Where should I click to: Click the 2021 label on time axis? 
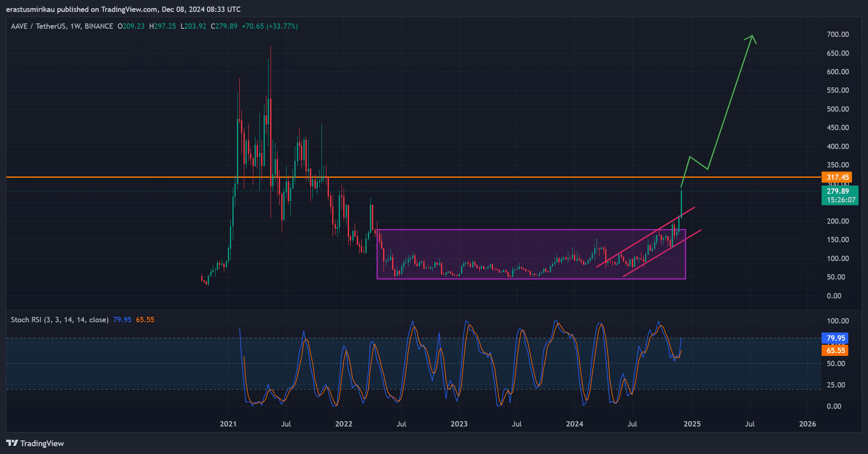[228, 424]
